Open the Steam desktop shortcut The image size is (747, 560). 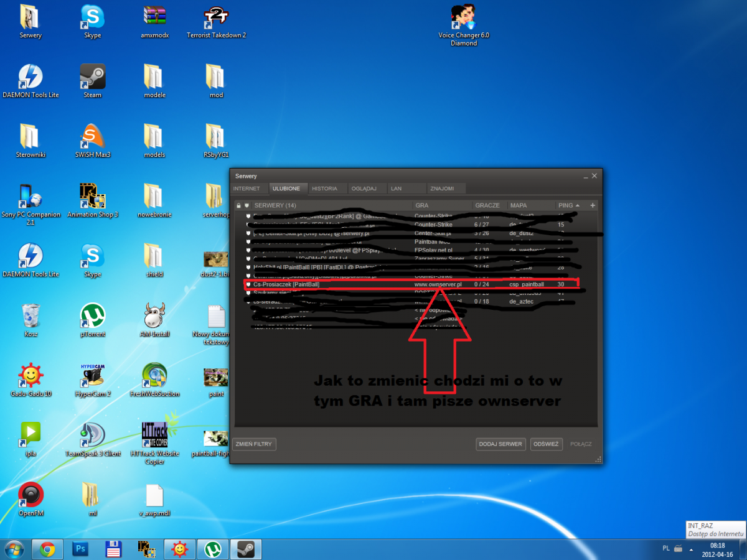[x=92, y=77]
